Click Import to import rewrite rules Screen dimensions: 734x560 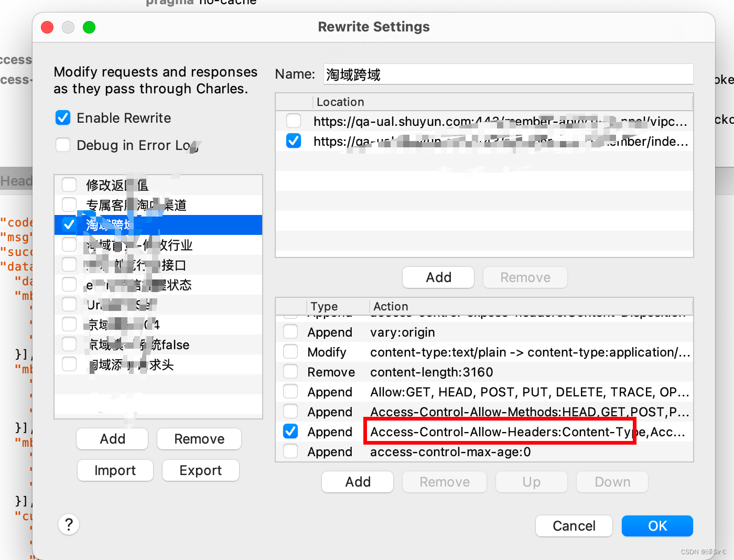click(115, 470)
